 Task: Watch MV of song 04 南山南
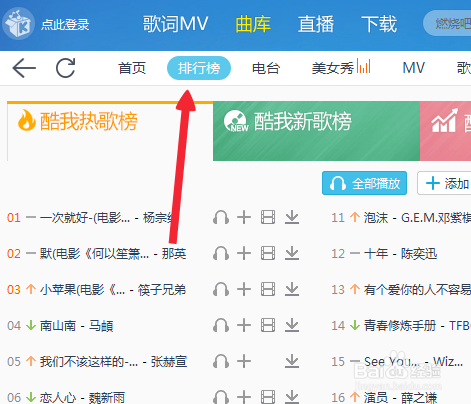pyautogui.click(x=268, y=325)
